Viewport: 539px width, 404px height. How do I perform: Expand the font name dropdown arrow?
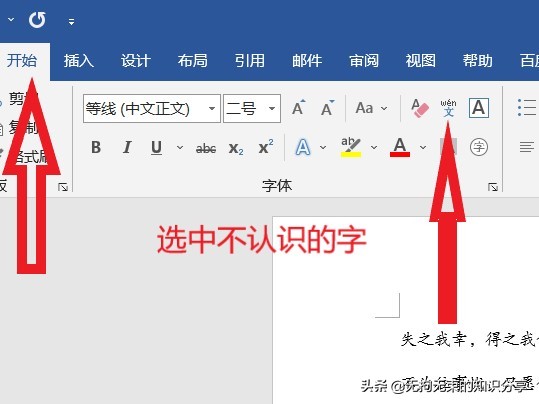point(212,109)
